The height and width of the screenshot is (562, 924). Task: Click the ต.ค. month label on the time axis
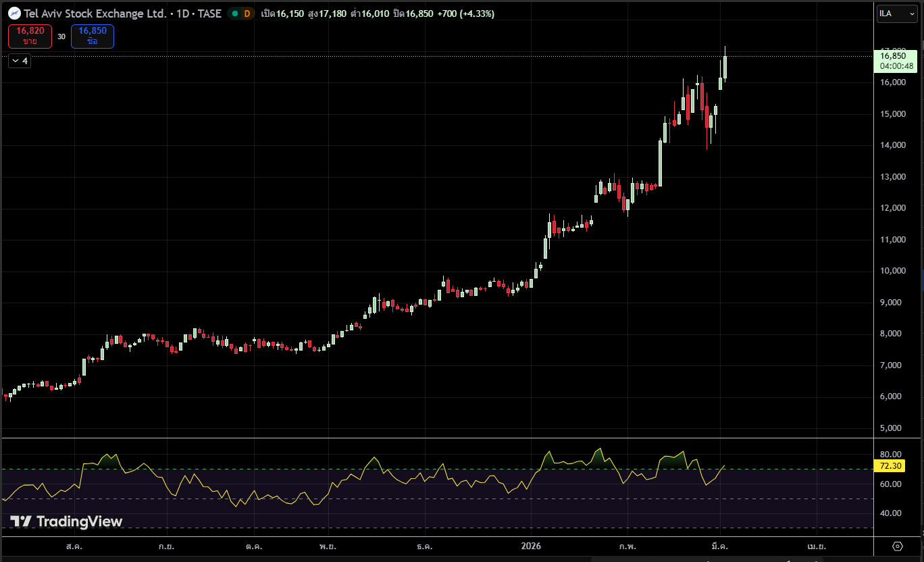254,546
